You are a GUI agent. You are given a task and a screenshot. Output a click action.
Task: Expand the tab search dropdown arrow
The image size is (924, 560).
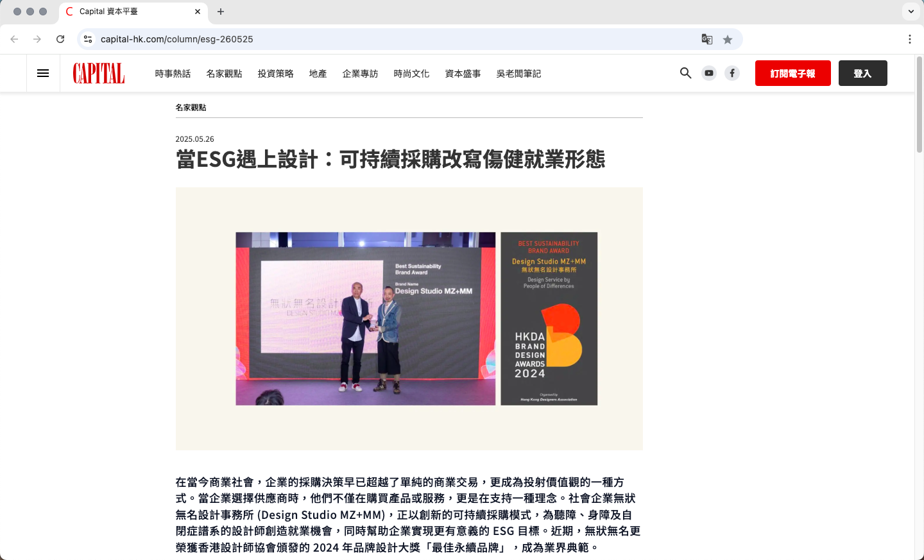point(911,12)
